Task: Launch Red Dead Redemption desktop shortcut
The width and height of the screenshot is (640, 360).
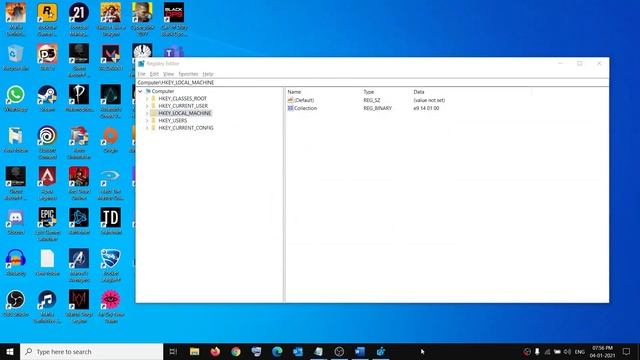Action: pos(79,183)
